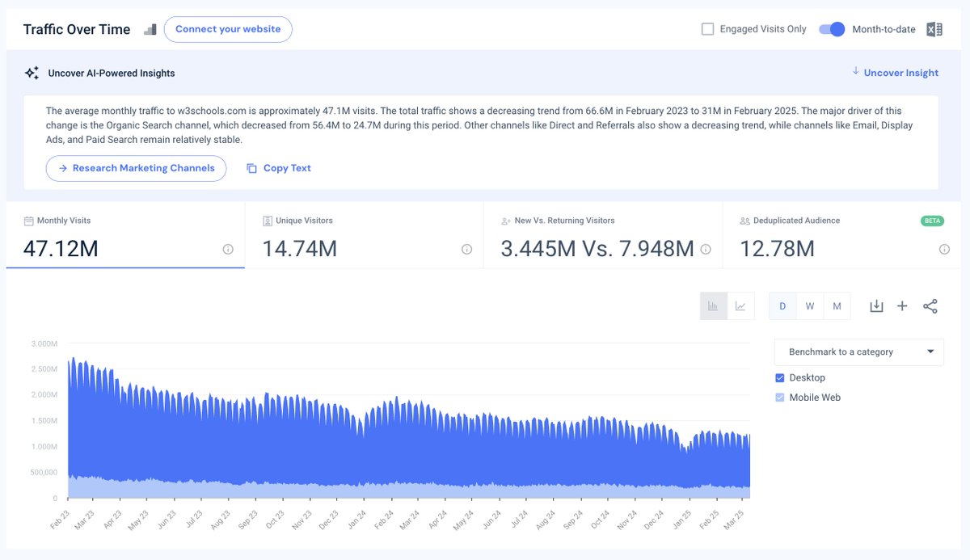The width and height of the screenshot is (970, 560).
Task: Download the chart image
Action: [876, 306]
